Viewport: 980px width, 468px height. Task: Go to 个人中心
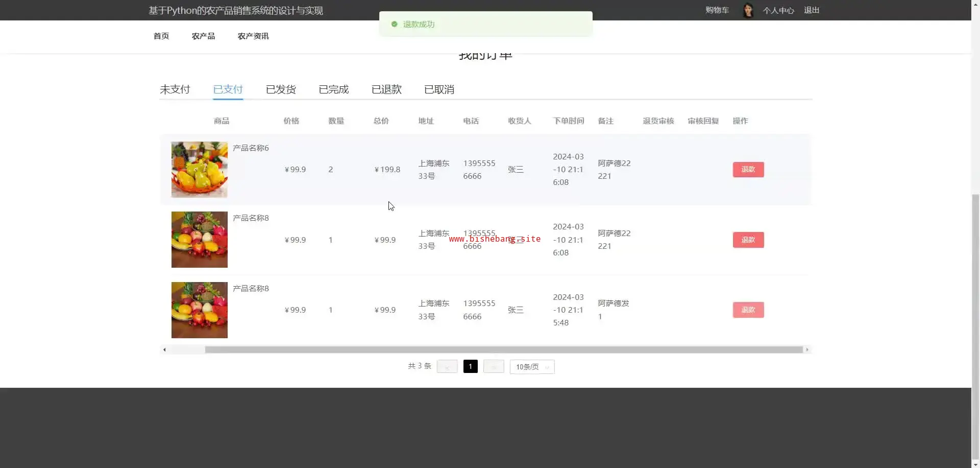coord(778,10)
